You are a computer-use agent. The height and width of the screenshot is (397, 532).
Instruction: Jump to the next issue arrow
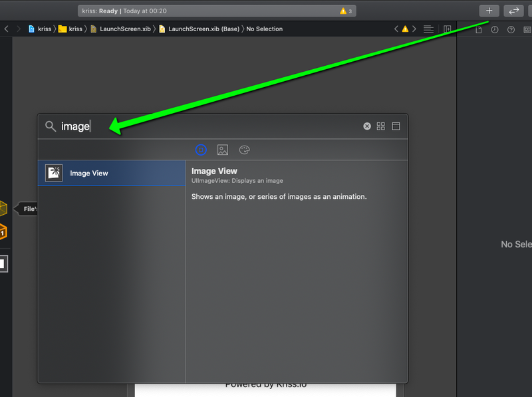tap(414, 29)
